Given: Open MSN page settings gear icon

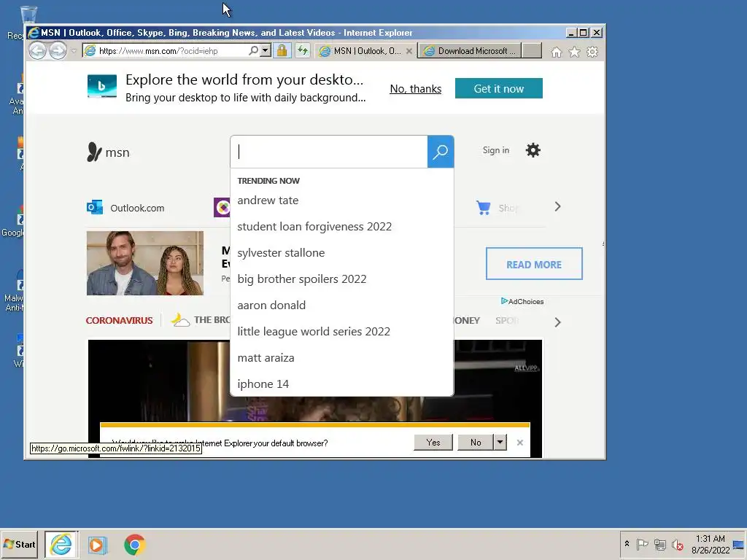Looking at the screenshot, I should tap(533, 150).
